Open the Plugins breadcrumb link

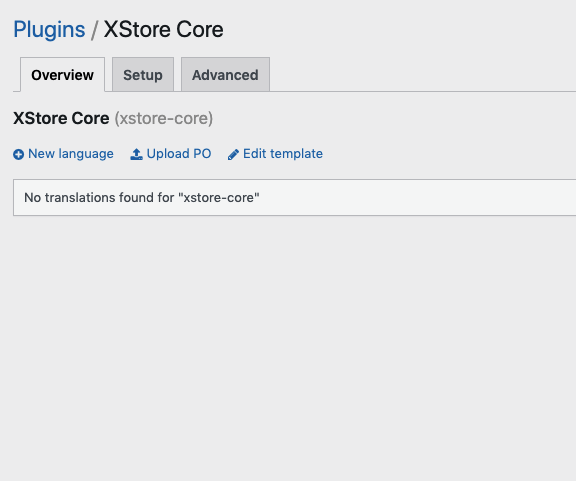click(49, 29)
